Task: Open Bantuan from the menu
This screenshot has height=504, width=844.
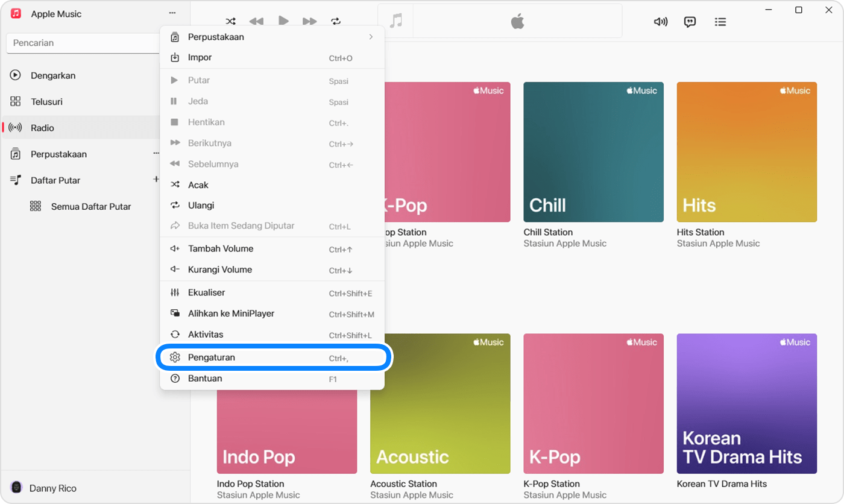Action: [272, 379]
